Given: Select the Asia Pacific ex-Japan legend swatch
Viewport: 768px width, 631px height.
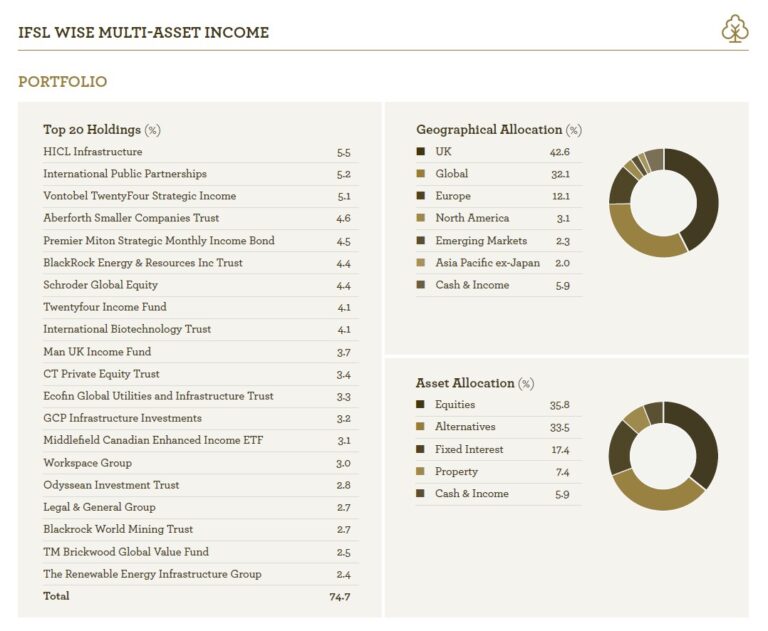Looking at the screenshot, I should click(421, 263).
